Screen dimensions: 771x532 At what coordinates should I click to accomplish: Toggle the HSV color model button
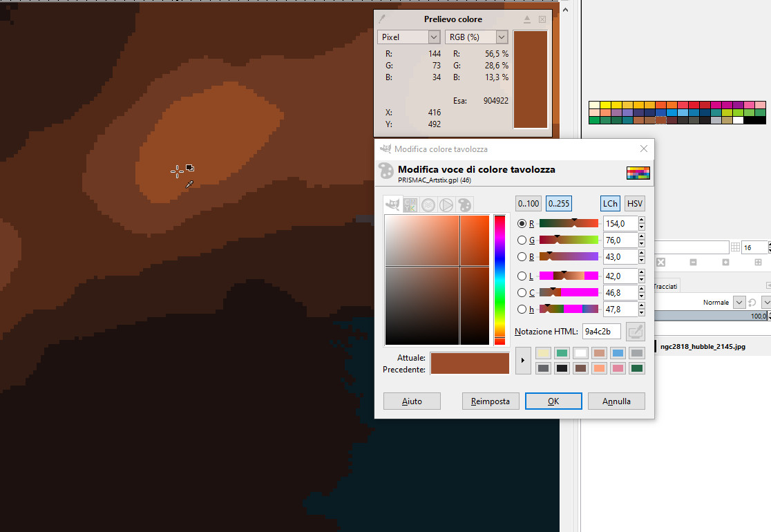[x=635, y=204]
